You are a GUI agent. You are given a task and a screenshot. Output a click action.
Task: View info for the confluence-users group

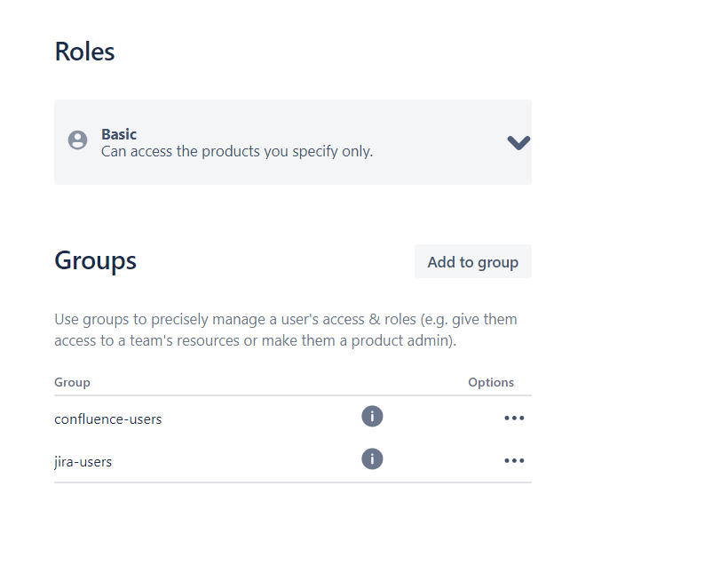tap(372, 416)
